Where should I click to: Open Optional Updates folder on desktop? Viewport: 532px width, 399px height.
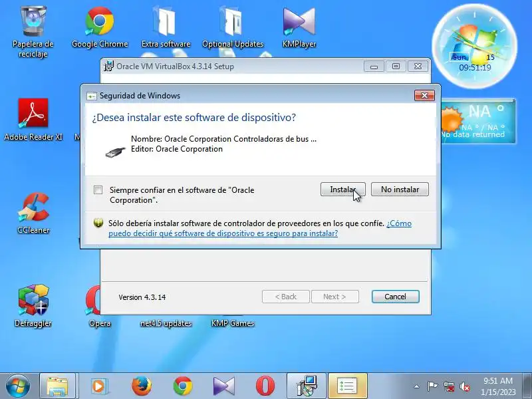pos(232,29)
